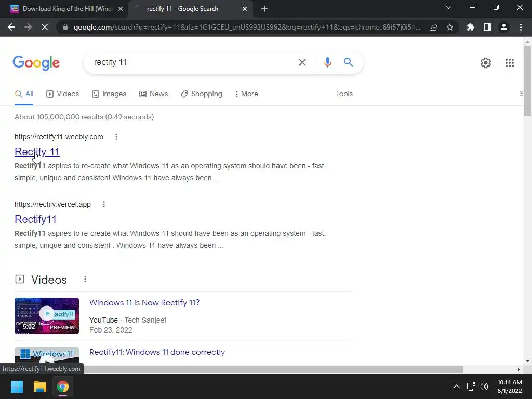Open 'Rectify11: Windows 11 done correctly' video
Viewport: 532px width, 399px height.
pos(157,352)
